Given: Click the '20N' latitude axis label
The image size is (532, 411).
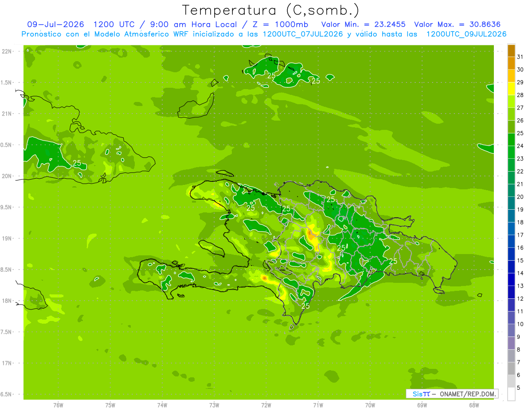Looking at the screenshot, I should [x=7, y=176].
